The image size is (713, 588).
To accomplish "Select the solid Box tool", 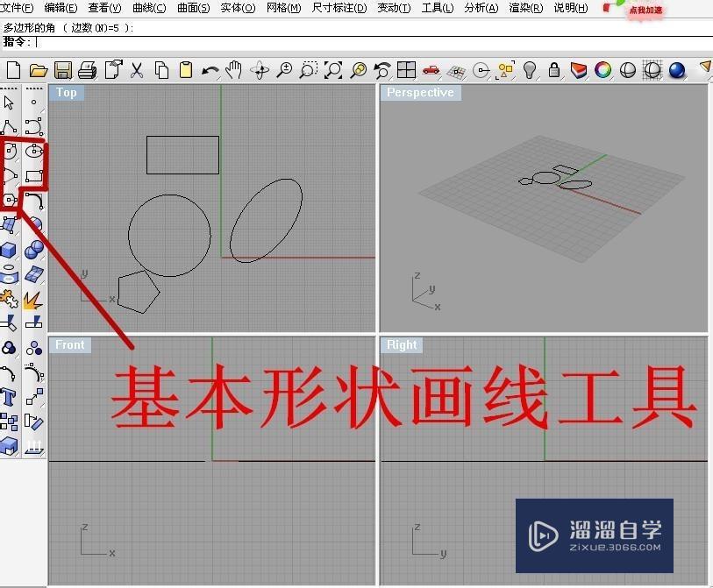I will tap(9, 250).
